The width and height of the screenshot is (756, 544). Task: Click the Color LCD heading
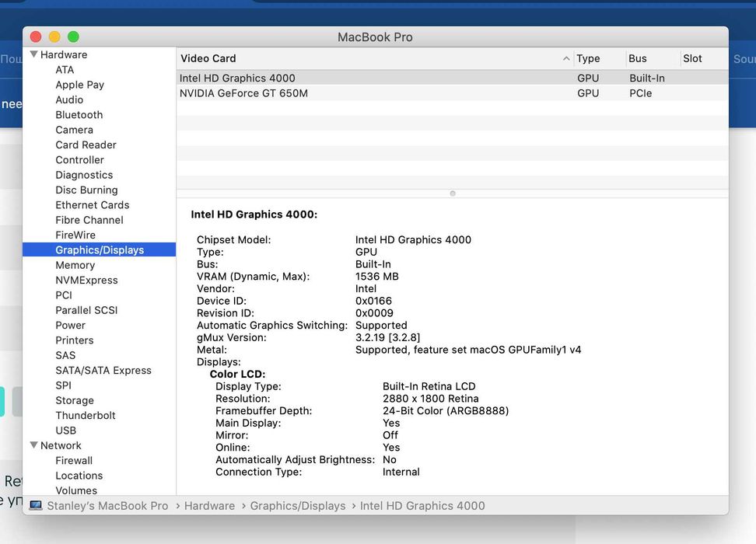click(237, 374)
